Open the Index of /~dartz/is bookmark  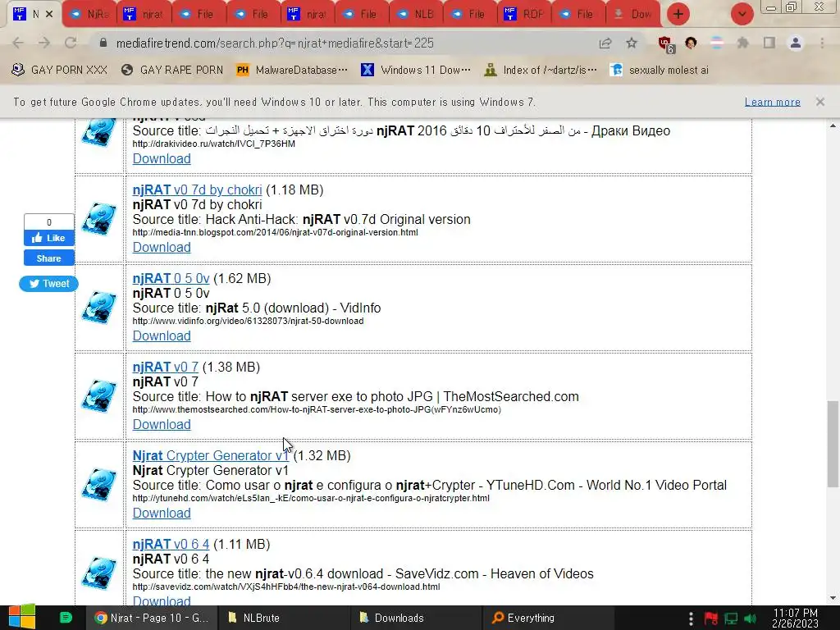(x=541, y=70)
